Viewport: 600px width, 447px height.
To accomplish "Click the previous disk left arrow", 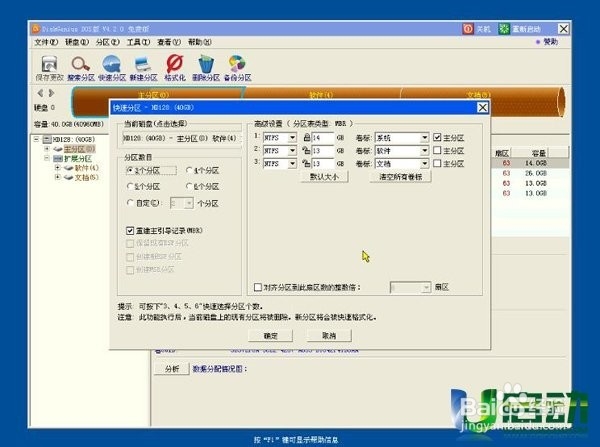I will coord(40,93).
